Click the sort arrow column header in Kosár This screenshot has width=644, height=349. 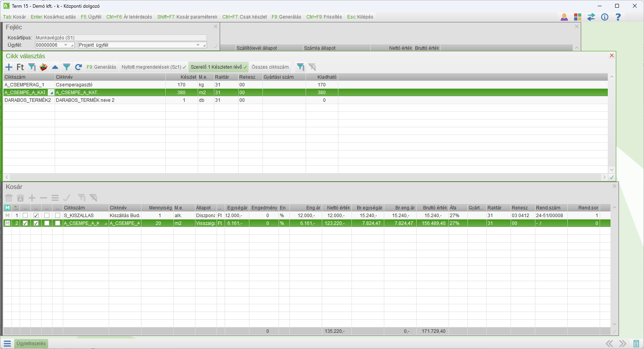pos(16,208)
